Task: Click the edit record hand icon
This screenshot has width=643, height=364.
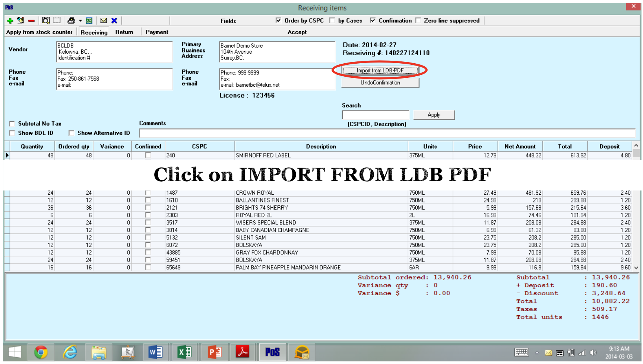Action: coord(20,20)
